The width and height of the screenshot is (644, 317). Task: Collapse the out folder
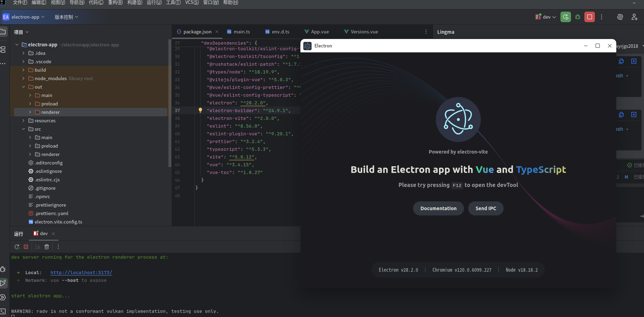pos(24,87)
